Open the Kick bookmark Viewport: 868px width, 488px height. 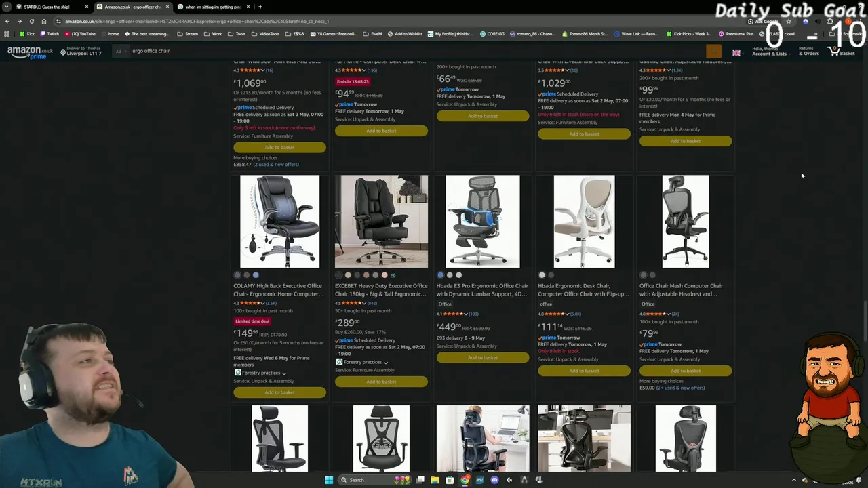coord(27,34)
